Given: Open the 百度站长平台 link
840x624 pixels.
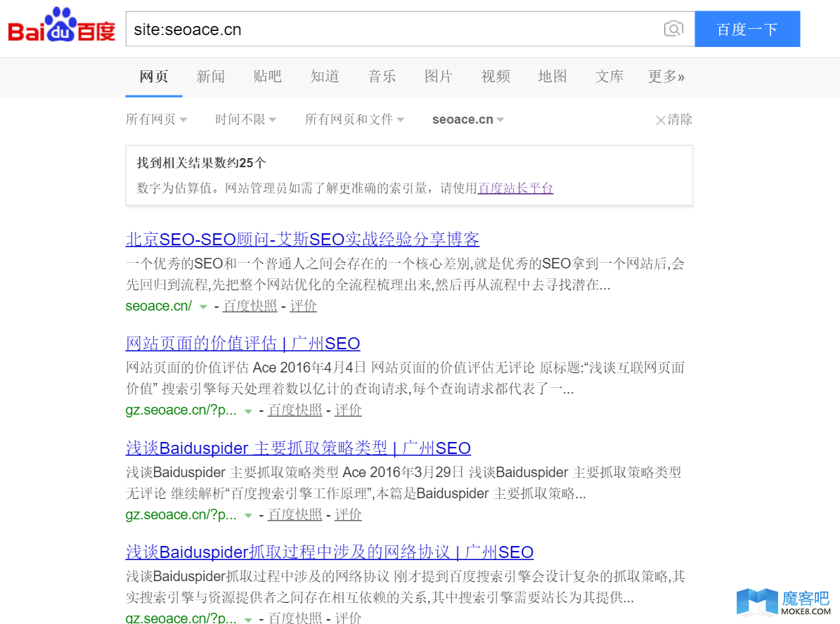Looking at the screenshot, I should 515,188.
